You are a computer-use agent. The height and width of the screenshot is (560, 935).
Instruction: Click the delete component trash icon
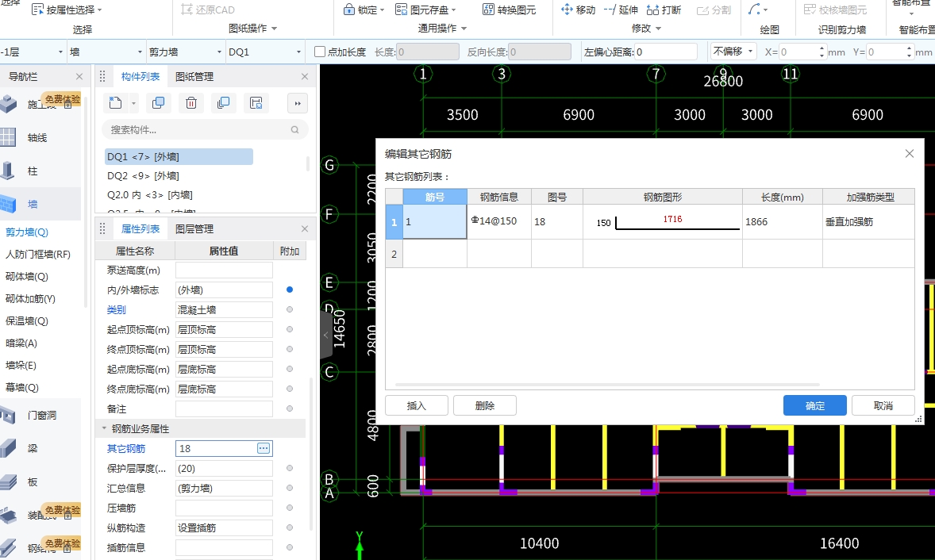[190, 103]
